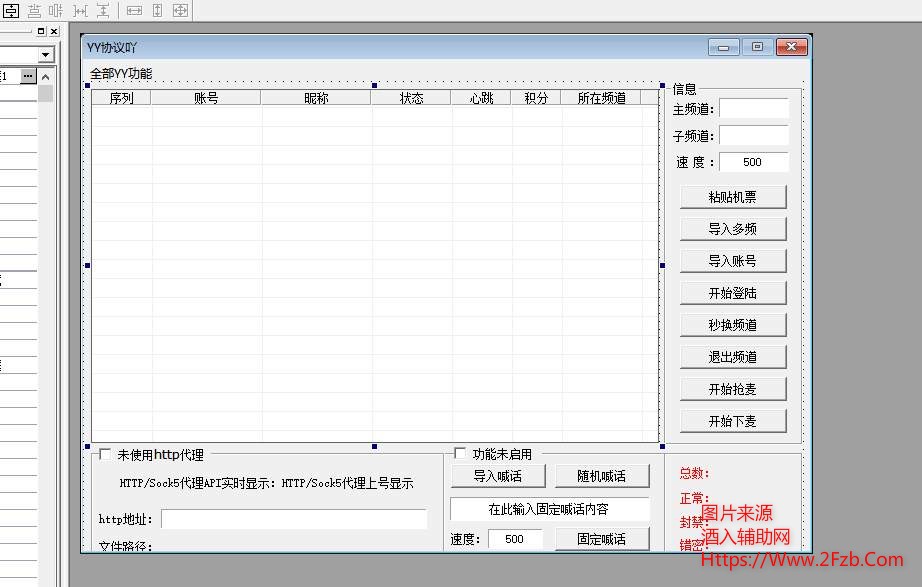Click the left panel scroll-up arrow
922x587 pixels.
click(x=45, y=76)
